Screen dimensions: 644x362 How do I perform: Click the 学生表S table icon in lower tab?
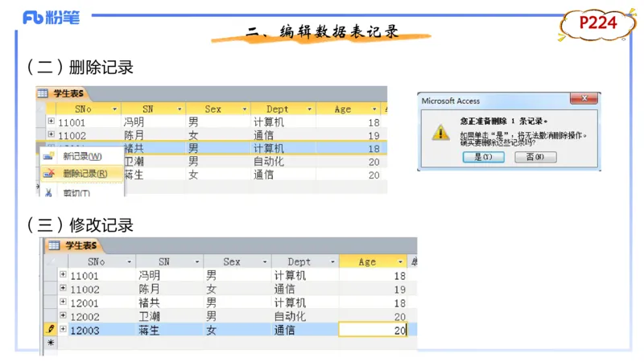pyautogui.click(x=54, y=245)
